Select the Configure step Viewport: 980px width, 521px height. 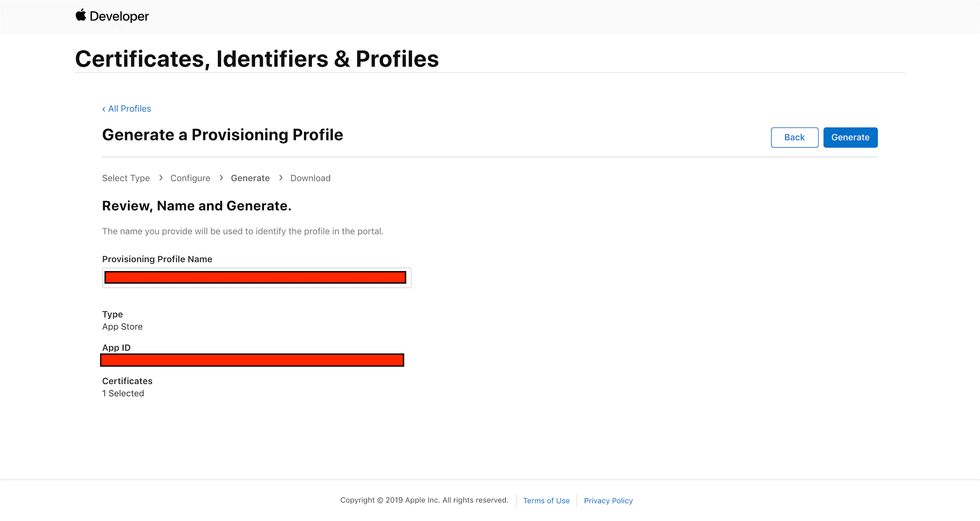(190, 178)
